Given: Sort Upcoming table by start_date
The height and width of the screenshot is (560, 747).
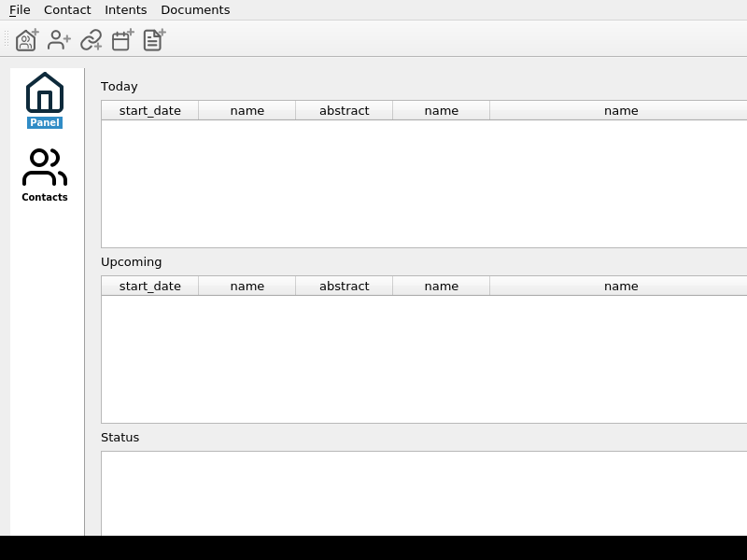Looking at the screenshot, I should (149, 287).
